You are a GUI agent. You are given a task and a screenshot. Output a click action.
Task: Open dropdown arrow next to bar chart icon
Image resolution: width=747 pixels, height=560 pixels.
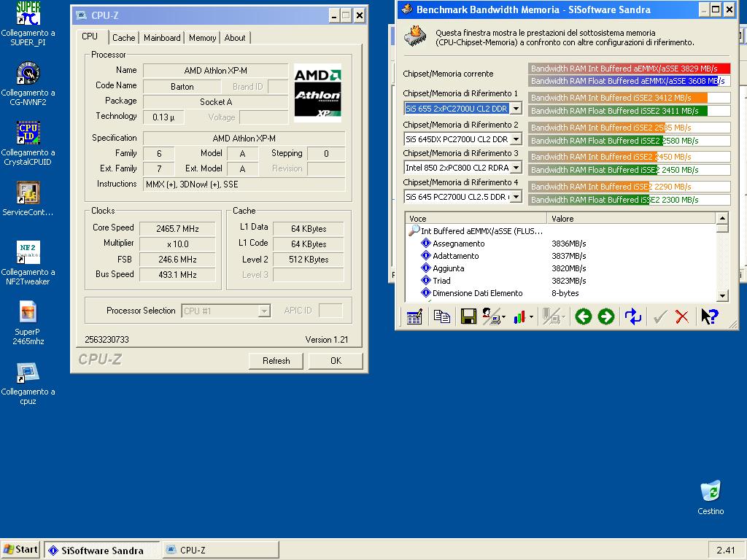click(x=532, y=316)
